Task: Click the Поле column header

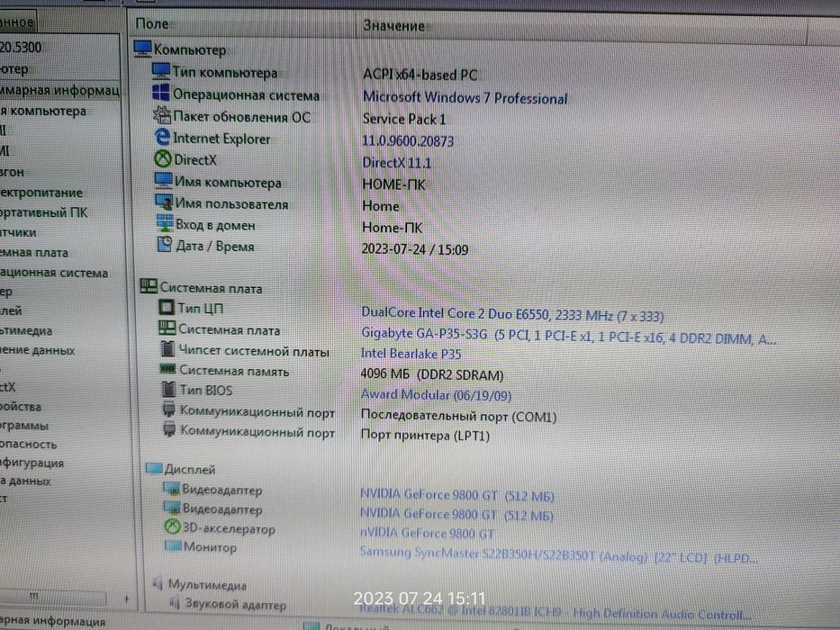Action: tap(152, 23)
